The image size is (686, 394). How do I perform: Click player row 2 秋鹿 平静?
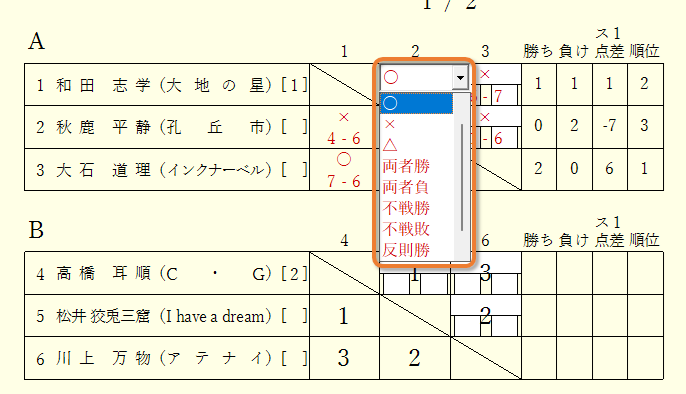167,127
